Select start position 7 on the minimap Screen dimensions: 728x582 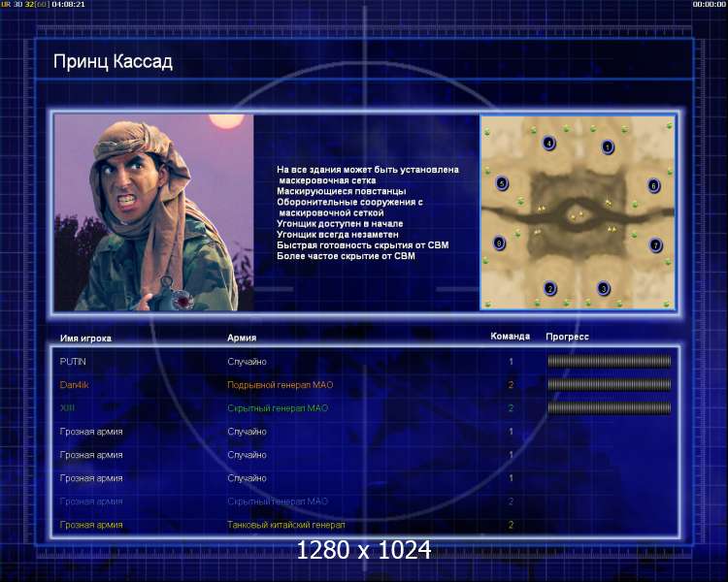click(x=655, y=244)
